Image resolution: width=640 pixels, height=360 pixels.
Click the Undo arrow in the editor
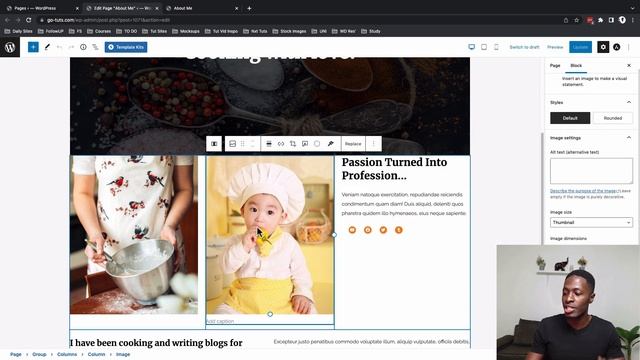(59, 47)
